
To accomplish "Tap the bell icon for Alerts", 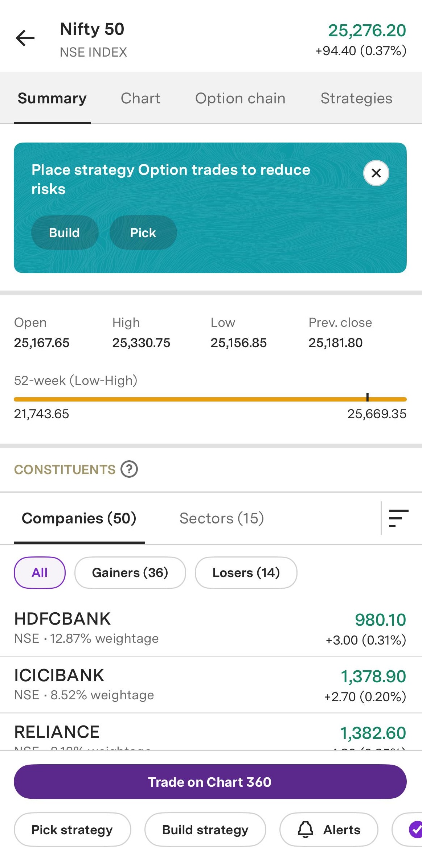I will pyautogui.click(x=306, y=829).
